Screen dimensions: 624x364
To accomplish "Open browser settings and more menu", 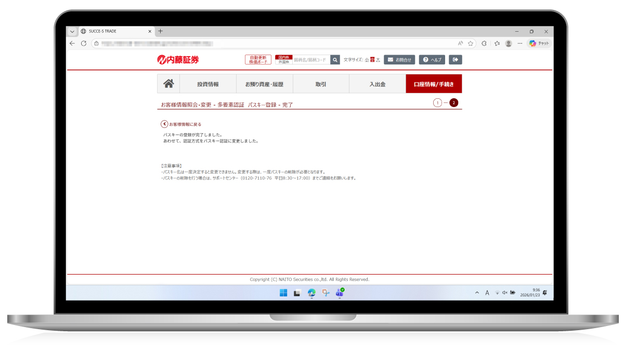I will click(519, 44).
